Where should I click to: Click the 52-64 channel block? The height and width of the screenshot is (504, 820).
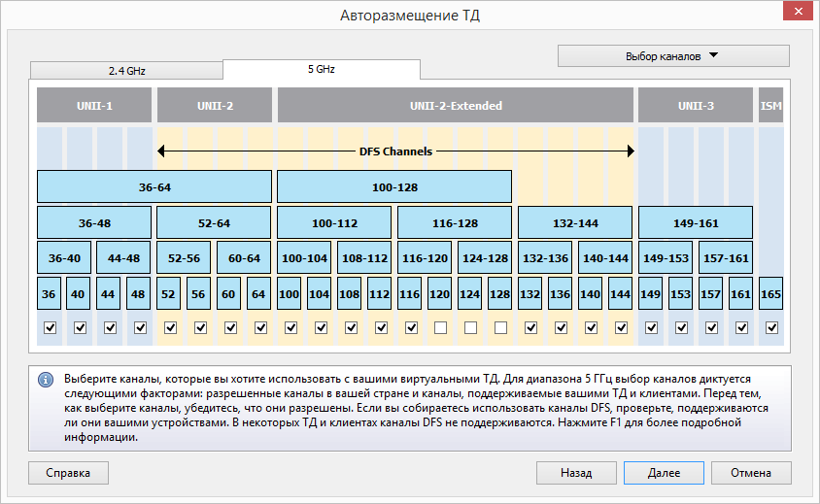[214, 222]
